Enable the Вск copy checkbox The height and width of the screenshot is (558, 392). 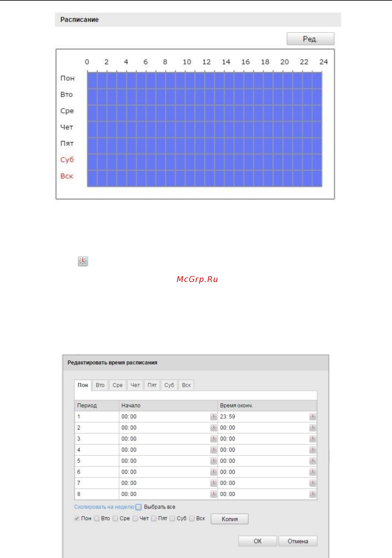[192, 519]
